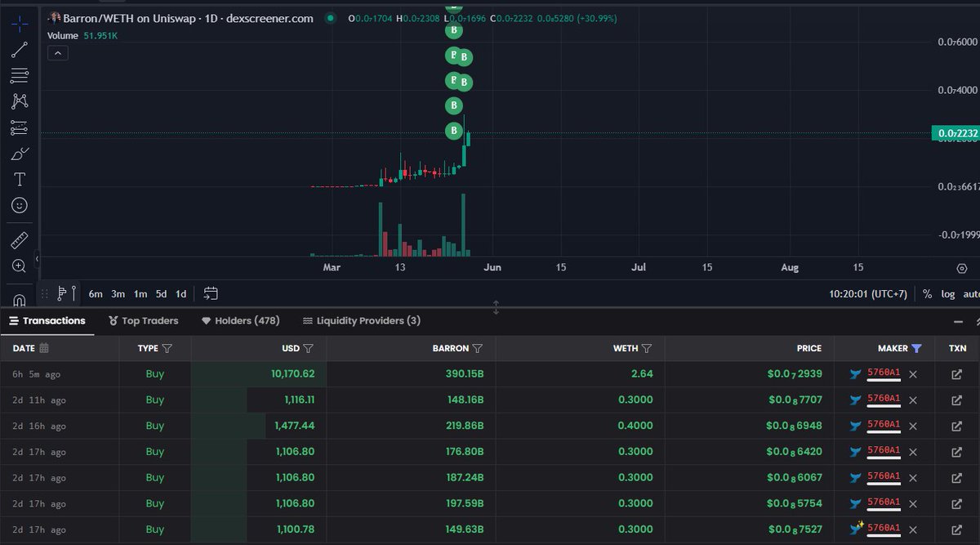
Task: Select the trend line drawing tool
Action: [x=20, y=50]
